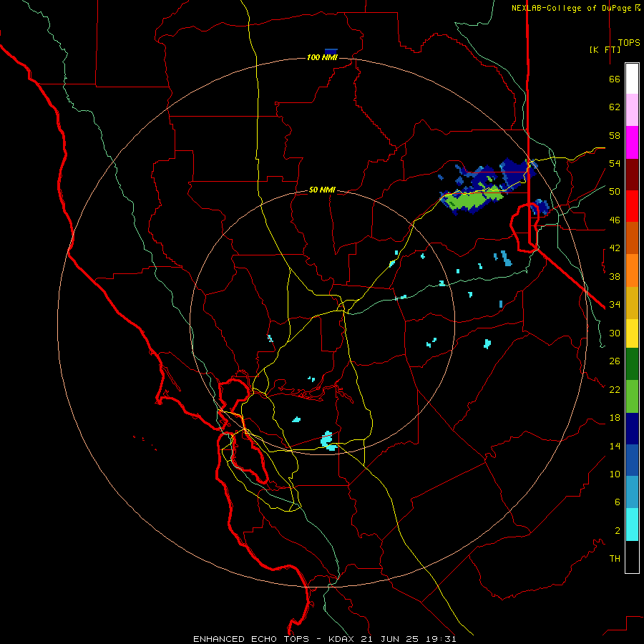Screen dimensions: 644x644
Task: Click the '100 NMI' range ring label
Action: pos(322,57)
